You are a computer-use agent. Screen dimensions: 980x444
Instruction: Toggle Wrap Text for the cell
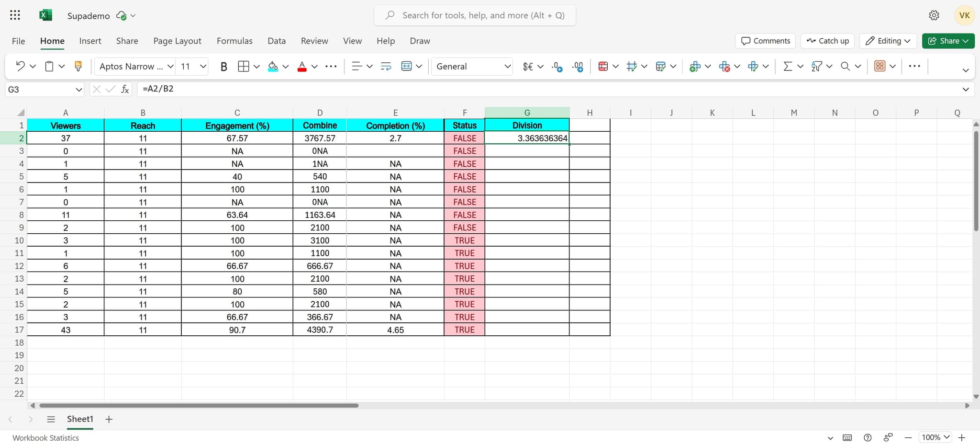coord(386,67)
